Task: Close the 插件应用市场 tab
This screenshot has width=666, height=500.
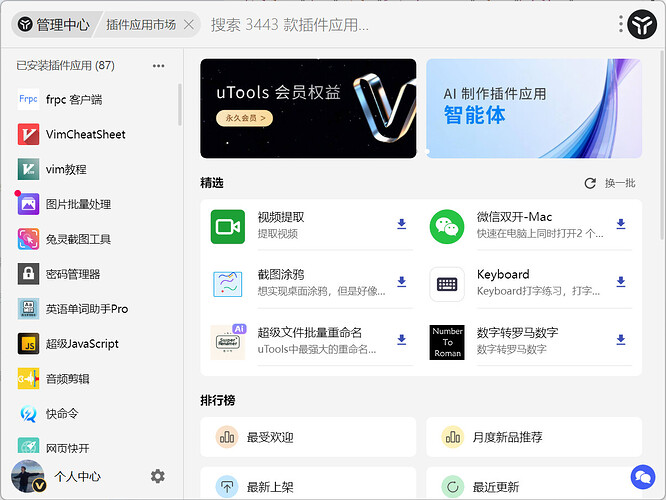Action: (189, 25)
